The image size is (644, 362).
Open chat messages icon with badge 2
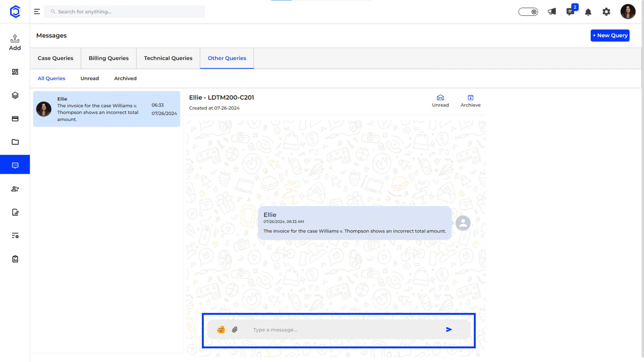point(570,11)
